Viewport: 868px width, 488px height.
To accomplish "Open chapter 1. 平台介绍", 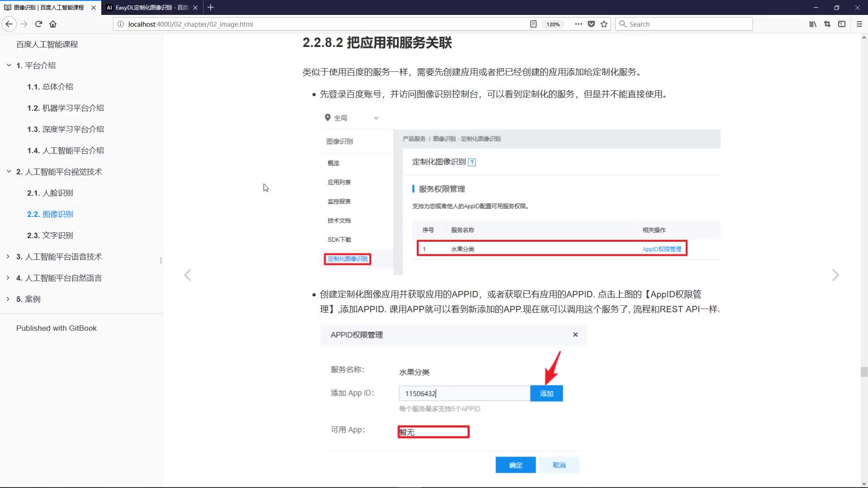I will 36,66.
